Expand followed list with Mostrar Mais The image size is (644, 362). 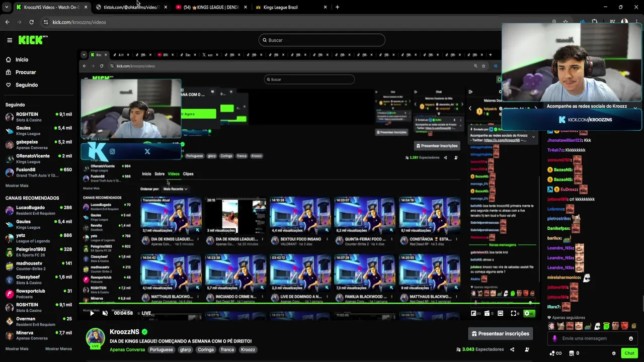click(17, 186)
